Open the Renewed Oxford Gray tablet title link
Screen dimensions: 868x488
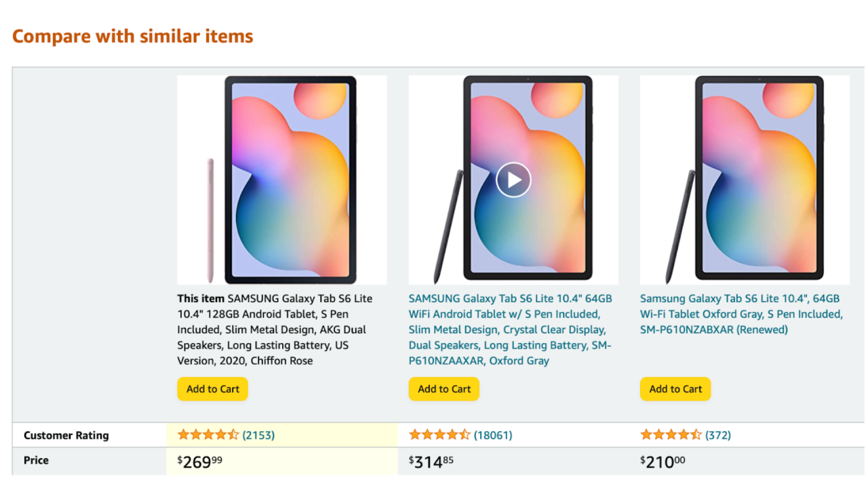741,314
